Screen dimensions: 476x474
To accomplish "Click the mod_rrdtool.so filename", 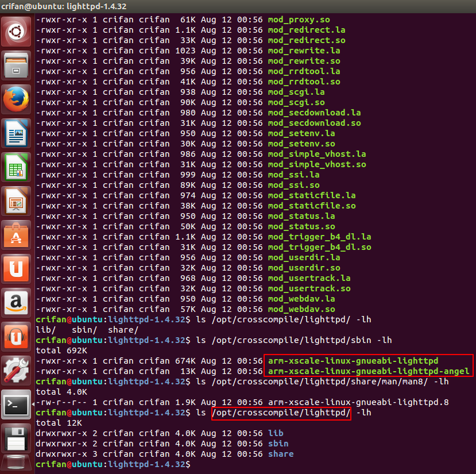I will click(x=304, y=82).
